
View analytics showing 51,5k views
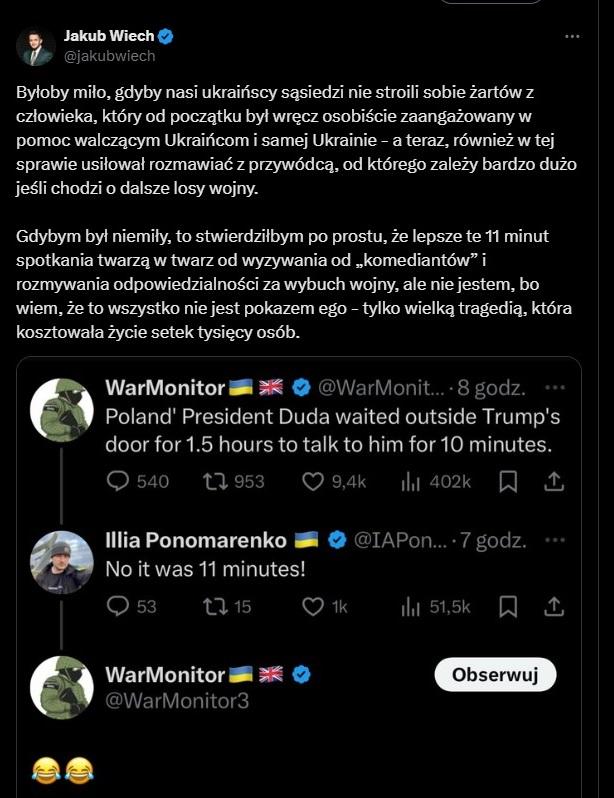411,606
